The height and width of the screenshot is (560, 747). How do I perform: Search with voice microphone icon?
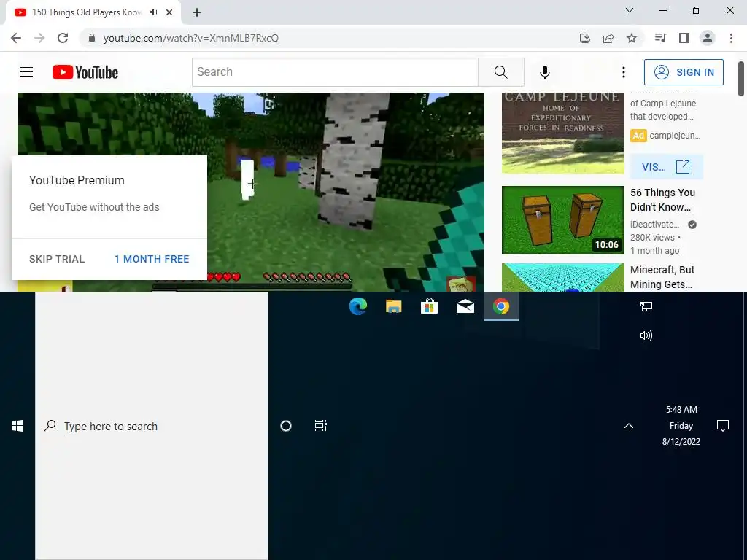(544, 72)
